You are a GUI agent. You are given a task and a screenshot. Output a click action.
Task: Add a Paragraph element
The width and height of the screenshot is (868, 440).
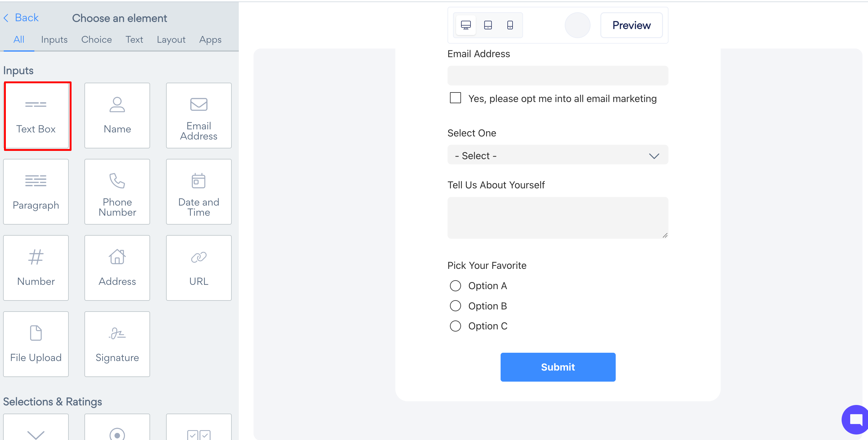coord(36,192)
